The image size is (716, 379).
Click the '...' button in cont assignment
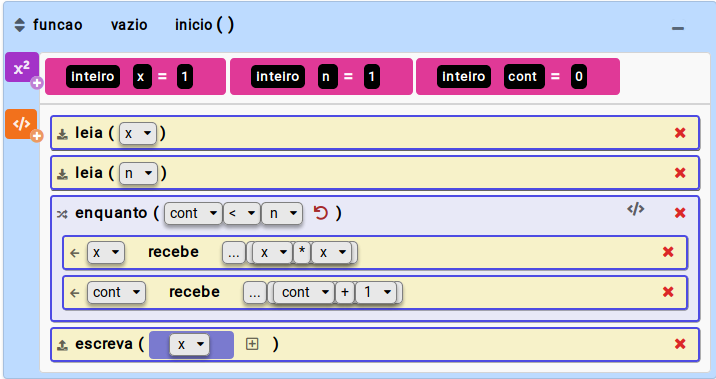[255, 293]
